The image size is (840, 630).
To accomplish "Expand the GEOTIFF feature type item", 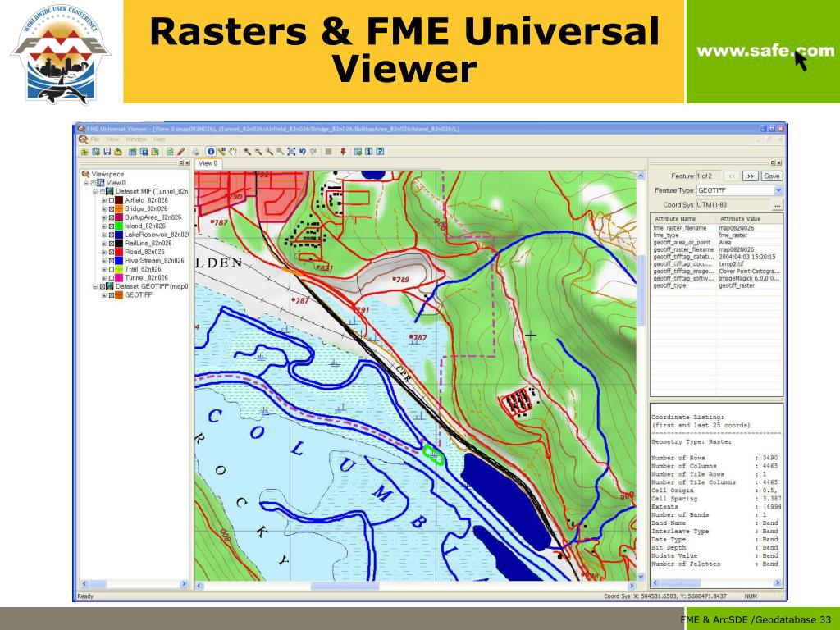I will 104,295.
